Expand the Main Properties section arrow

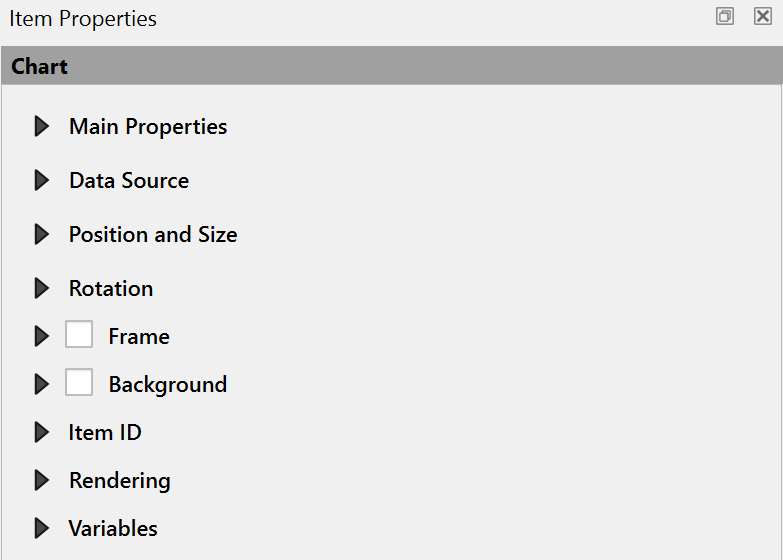41,127
